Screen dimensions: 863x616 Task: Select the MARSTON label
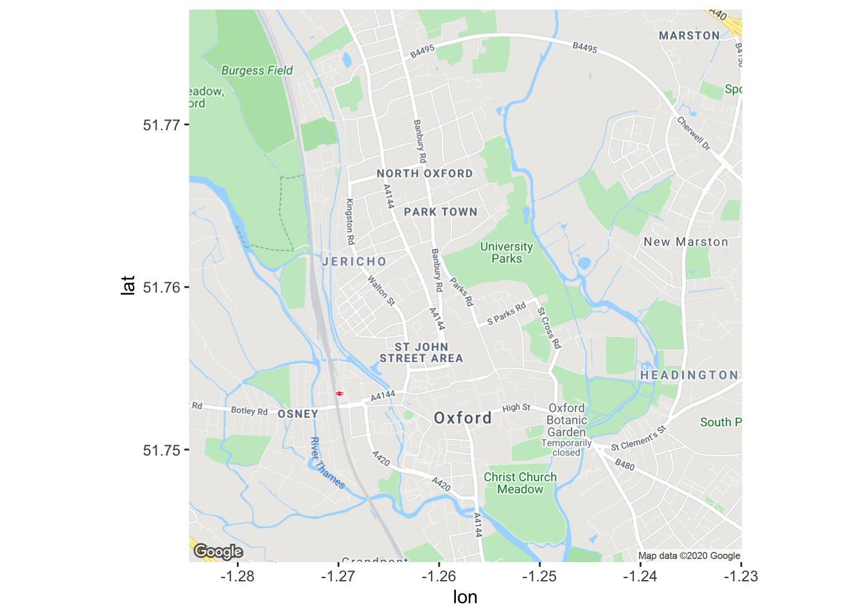[x=690, y=36]
